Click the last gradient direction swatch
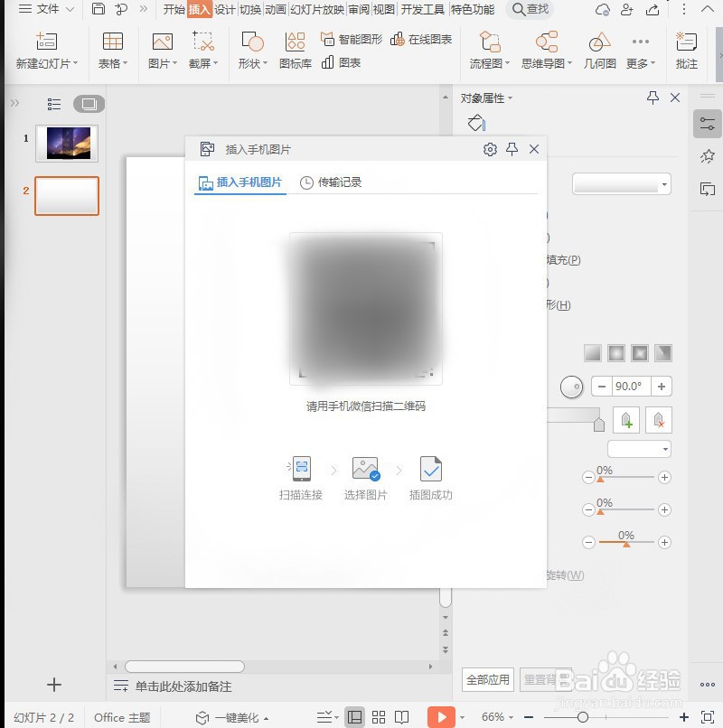723x728 pixels. coord(663,353)
